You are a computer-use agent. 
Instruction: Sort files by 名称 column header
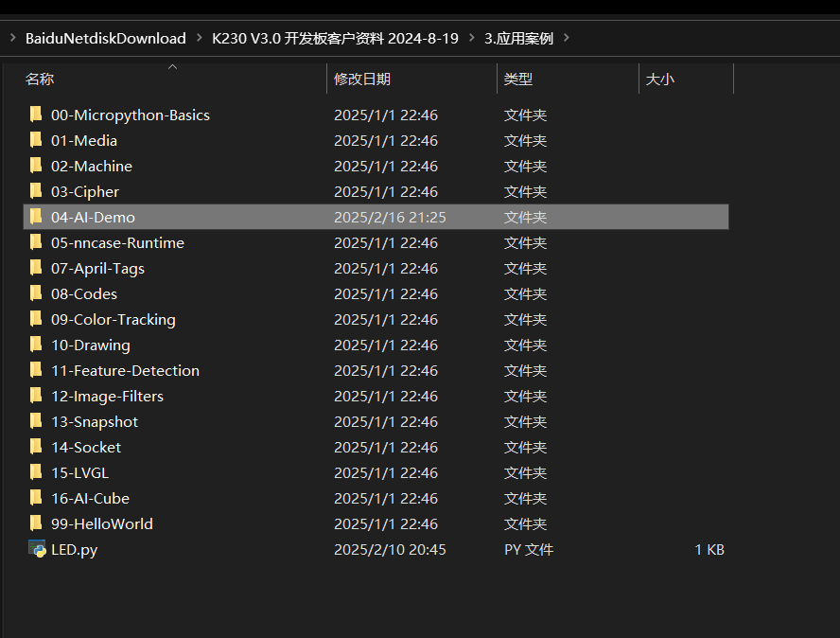(40, 80)
